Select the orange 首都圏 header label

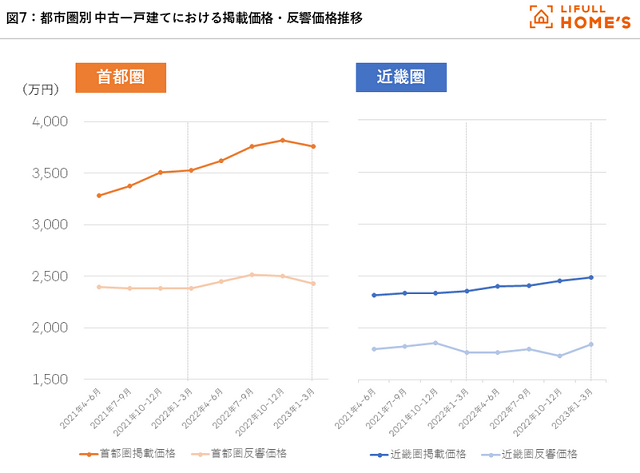tap(118, 77)
